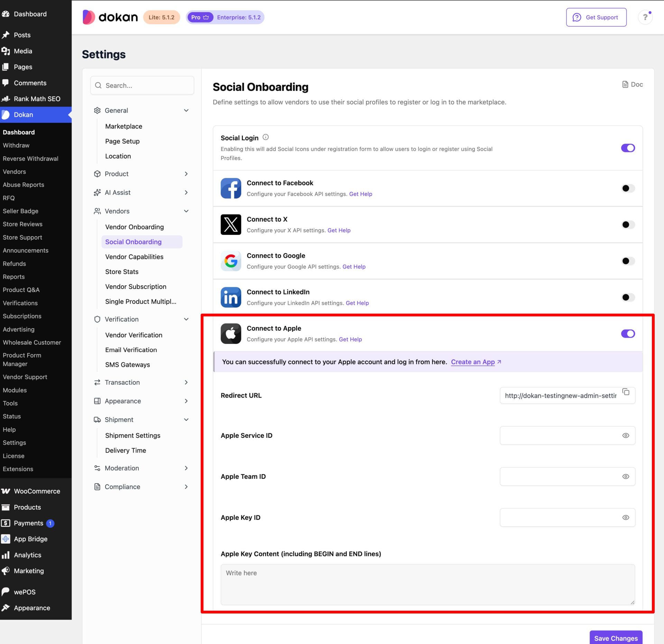Enable the Connect to LinkedIn toggle

point(628,297)
